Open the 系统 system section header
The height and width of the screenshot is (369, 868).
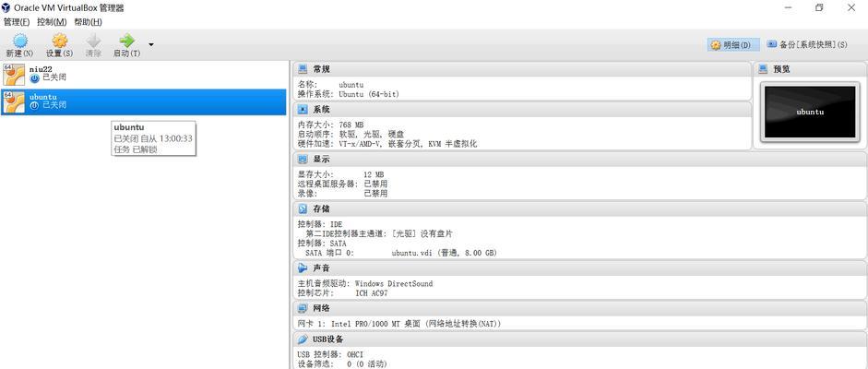coord(522,110)
